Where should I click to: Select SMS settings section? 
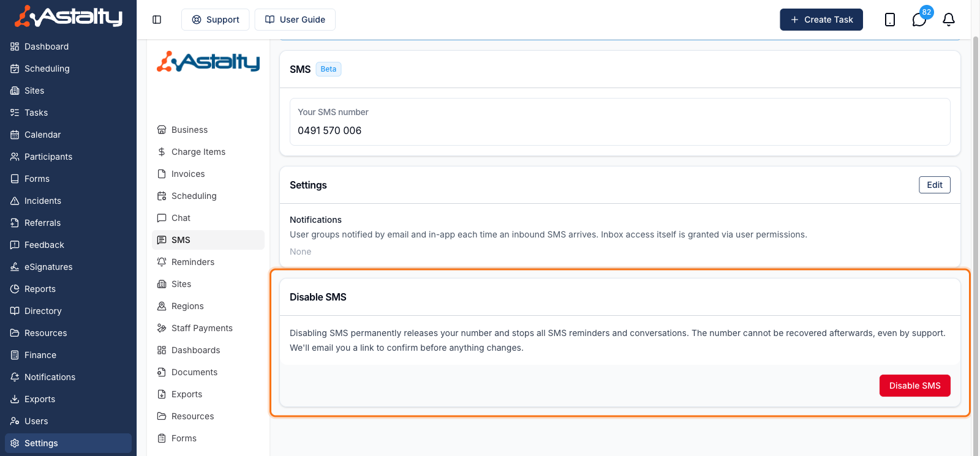[208, 240]
